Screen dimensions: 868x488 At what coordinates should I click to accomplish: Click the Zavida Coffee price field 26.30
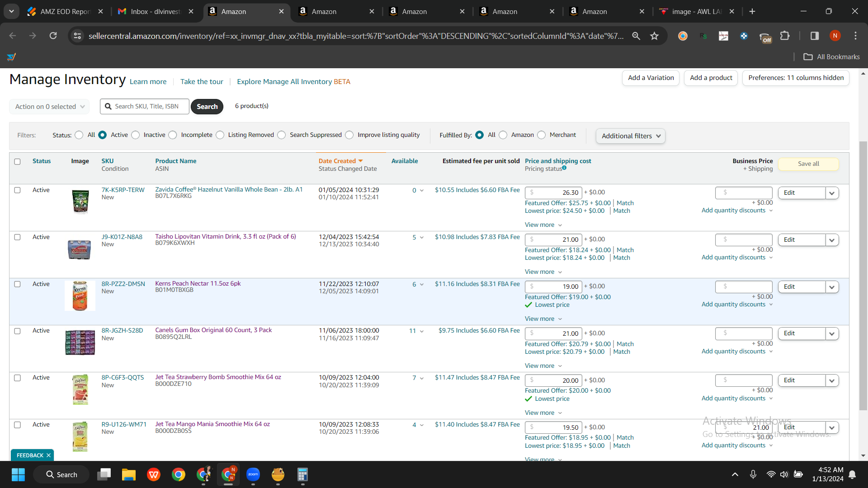click(x=553, y=193)
